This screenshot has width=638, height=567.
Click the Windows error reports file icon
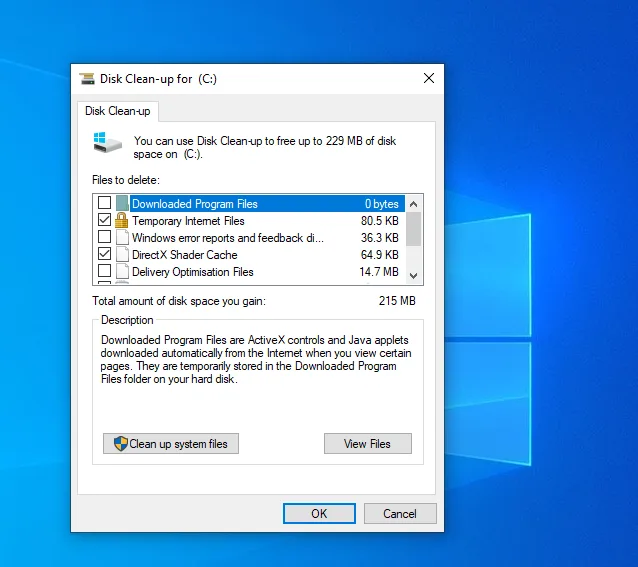tap(122, 238)
